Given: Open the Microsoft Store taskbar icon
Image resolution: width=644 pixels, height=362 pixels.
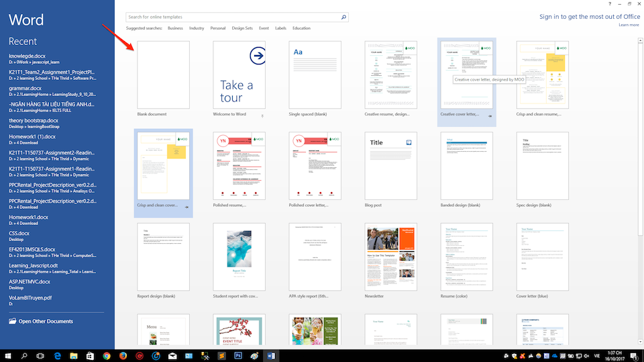Looking at the screenshot, I should [90, 356].
